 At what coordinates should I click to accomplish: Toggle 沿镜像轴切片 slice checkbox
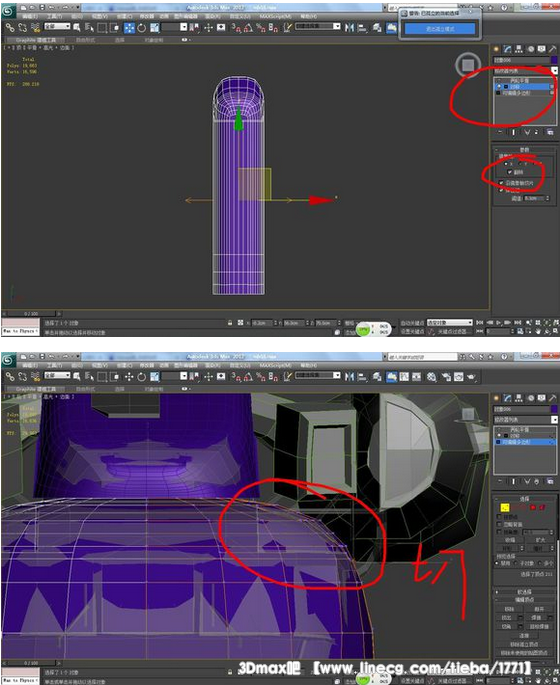(501, 183)
